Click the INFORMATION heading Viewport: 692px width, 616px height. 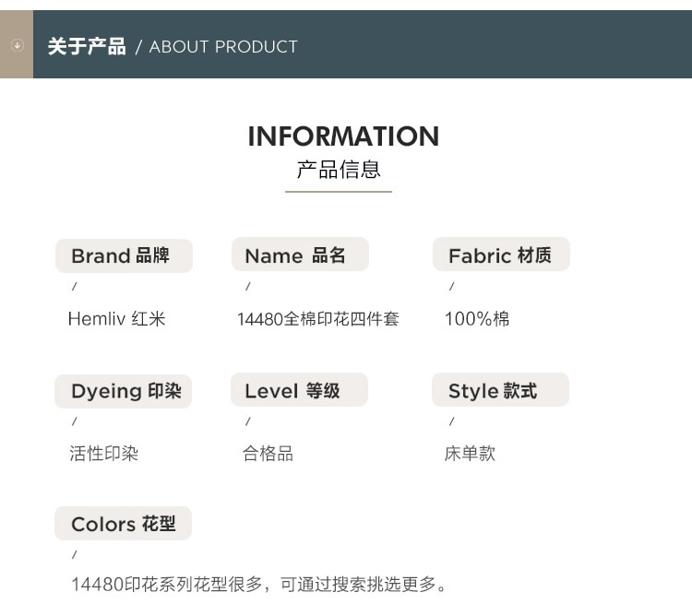coord(343,136)
